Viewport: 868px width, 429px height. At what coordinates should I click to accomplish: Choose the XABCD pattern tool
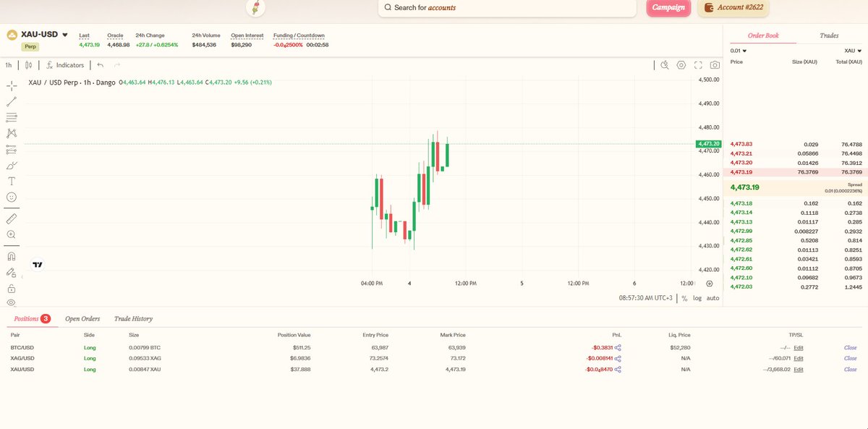click(12, 133)
